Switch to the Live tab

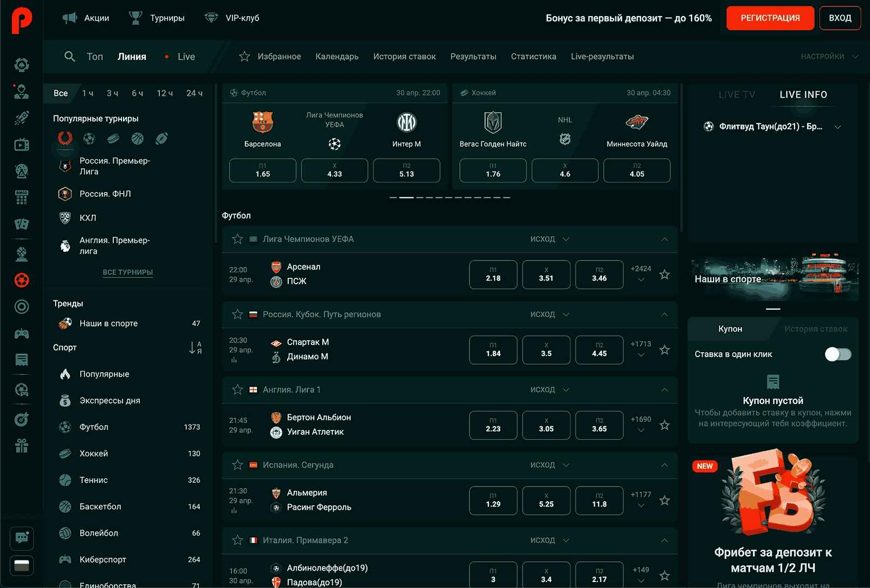(186, 57)
